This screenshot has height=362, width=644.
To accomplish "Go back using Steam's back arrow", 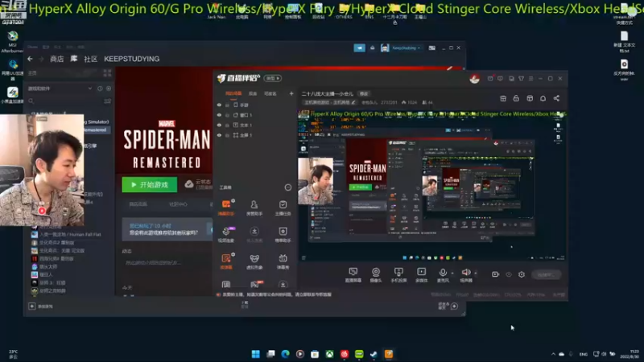I will (x=30, y=59).
